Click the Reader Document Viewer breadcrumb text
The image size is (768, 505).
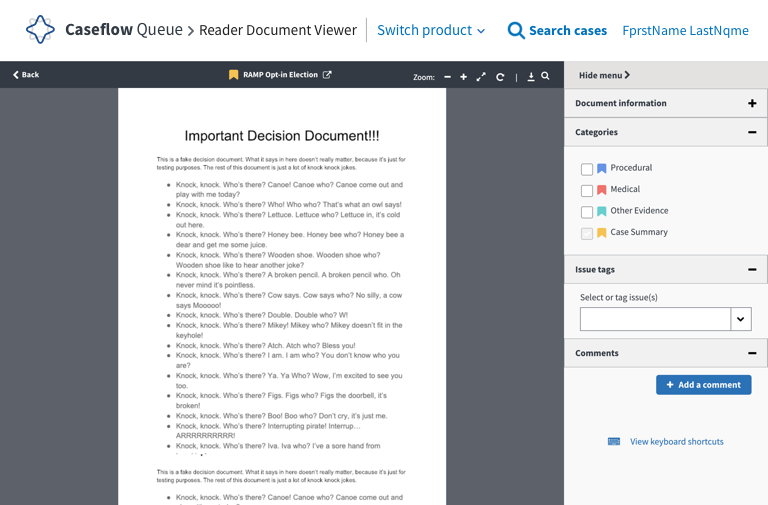(x=278, y=30)
